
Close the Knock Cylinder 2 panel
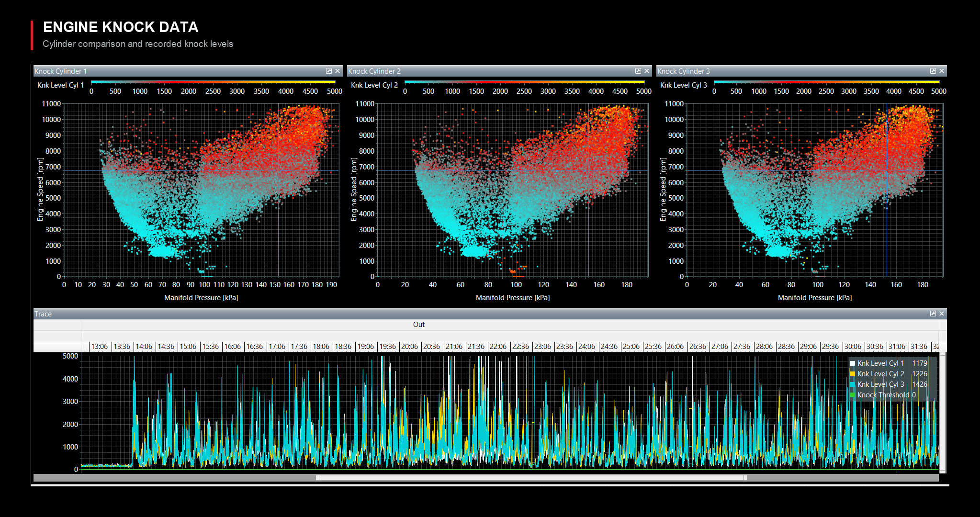(647, 71)
